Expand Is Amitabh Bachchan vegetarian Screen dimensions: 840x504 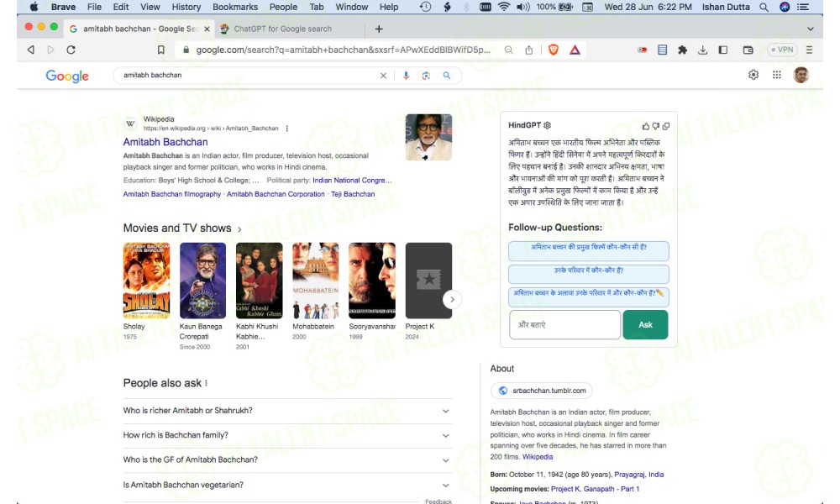point(287,485)
